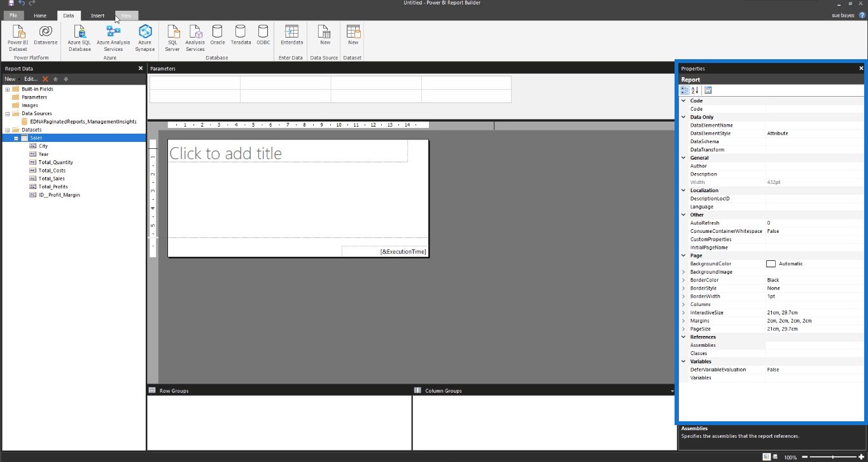Viewport: 868px width, 462px height.
Task: Delete selected item with red X
Action: [45, 79]
